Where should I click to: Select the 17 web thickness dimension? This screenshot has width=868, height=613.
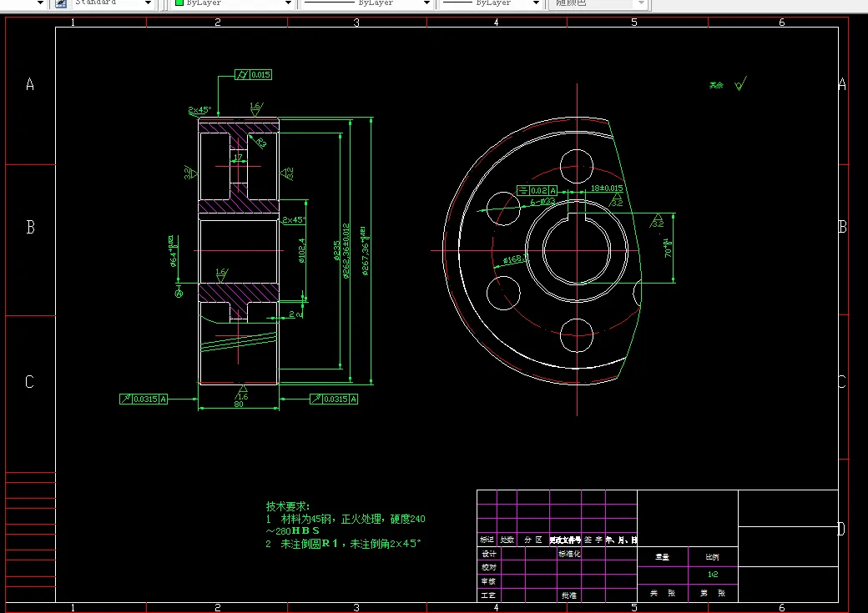[x=239, y=157]
